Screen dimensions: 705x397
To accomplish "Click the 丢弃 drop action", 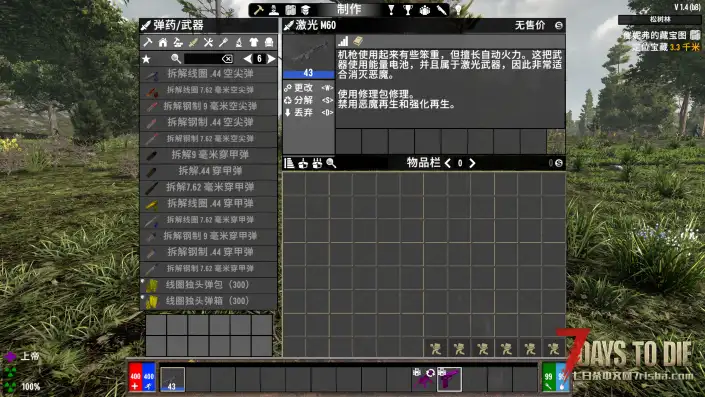I will tap(308, 112).
